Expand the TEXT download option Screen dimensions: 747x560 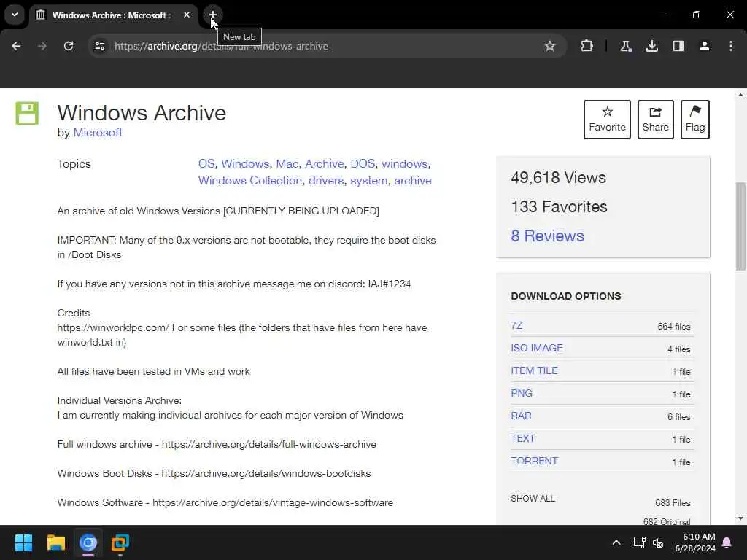(x=522, y=438)
